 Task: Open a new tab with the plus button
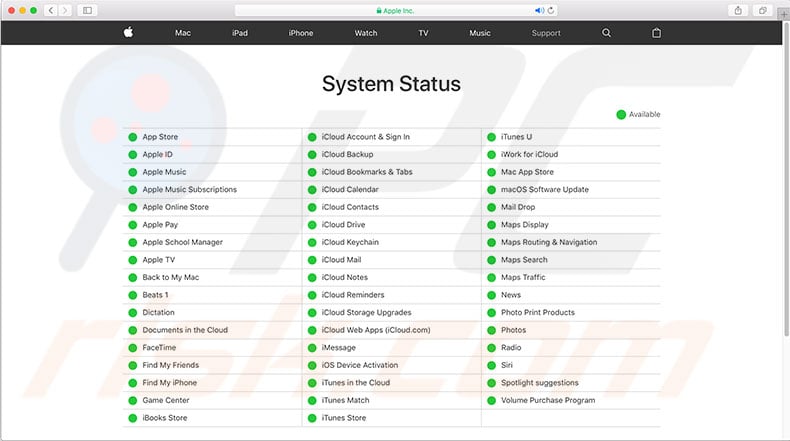click(783, 14)
